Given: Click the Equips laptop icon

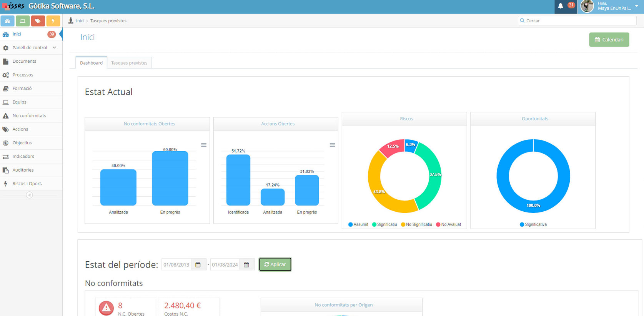Looking at the screenshot, I should 6,102.
